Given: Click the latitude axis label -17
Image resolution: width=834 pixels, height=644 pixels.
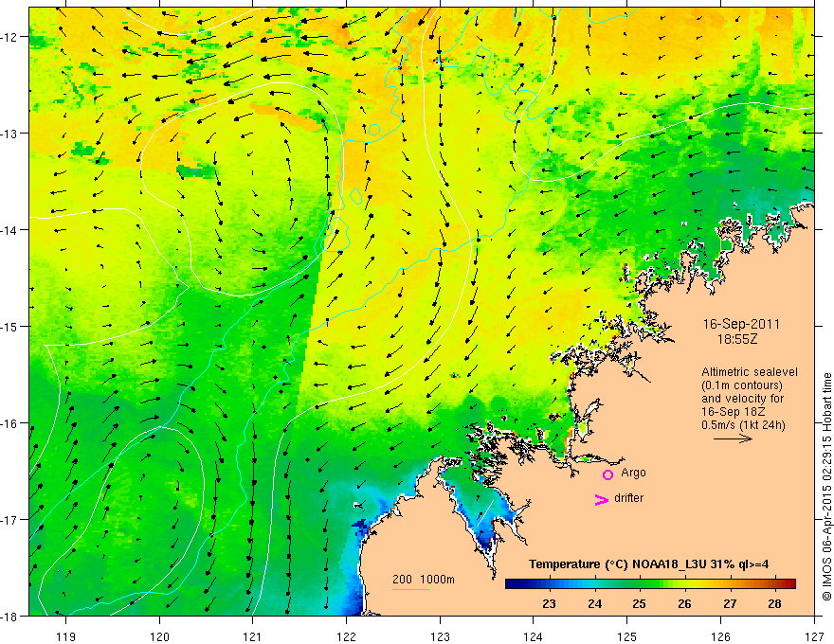Looking at the screenshot, I should (10, 520).
